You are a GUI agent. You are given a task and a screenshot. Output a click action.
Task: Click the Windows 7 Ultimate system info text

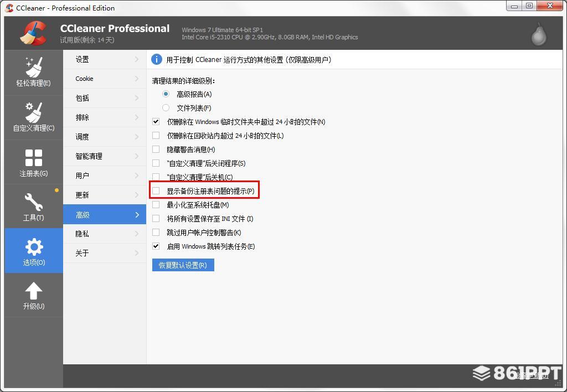[x=223, y=30]
